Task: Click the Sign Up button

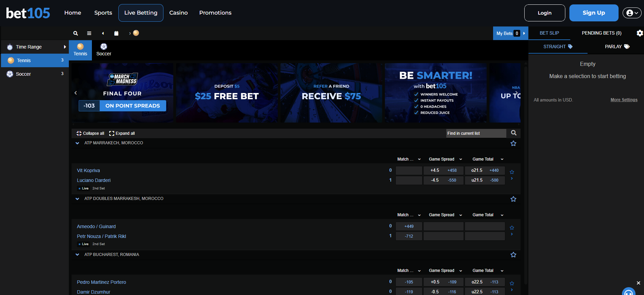Action: [x=594, y=13]
